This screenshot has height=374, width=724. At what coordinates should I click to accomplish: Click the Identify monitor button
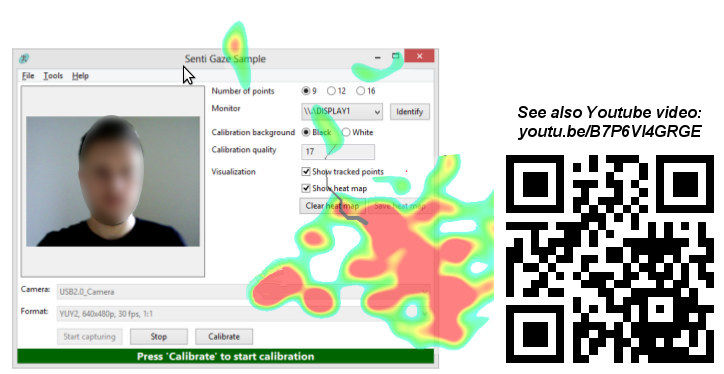pyautogui.click(x=410, y=112)
